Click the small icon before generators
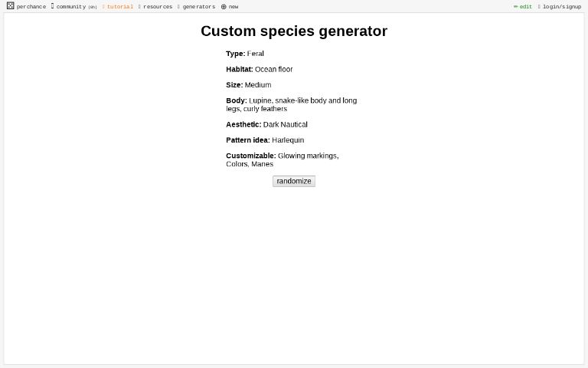Image resolution: width=588 pixels, height=368 pixels. pos(179,7)
